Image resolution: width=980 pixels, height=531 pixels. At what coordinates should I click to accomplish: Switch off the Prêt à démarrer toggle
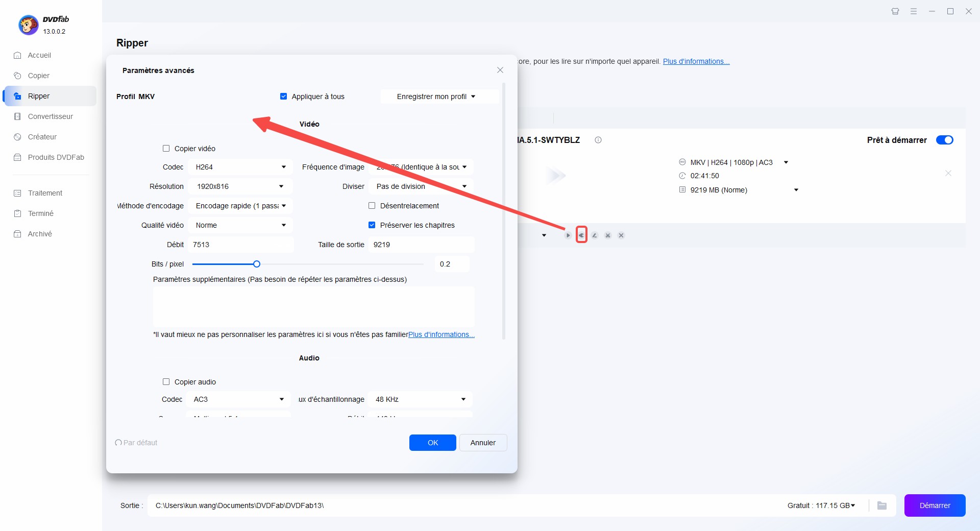945,140
